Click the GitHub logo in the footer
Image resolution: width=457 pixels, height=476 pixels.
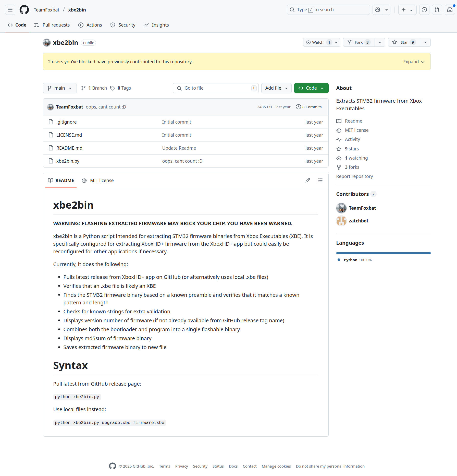pos(113,466)
